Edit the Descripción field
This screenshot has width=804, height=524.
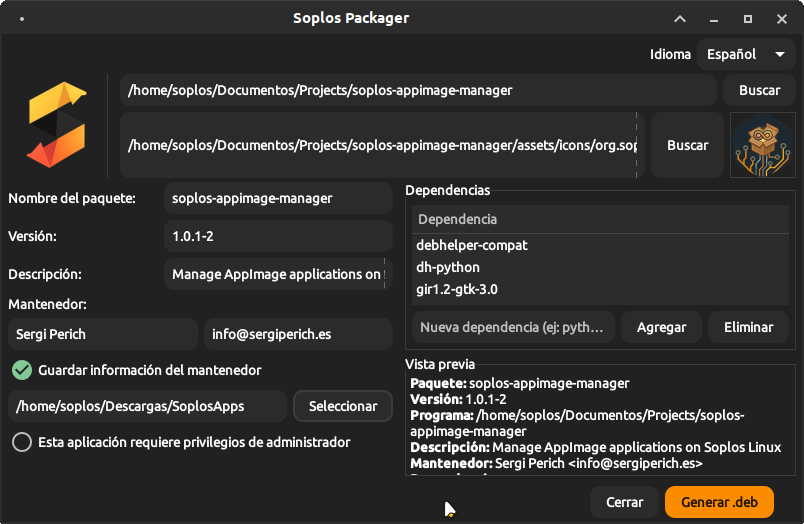(x=278, y=274)
